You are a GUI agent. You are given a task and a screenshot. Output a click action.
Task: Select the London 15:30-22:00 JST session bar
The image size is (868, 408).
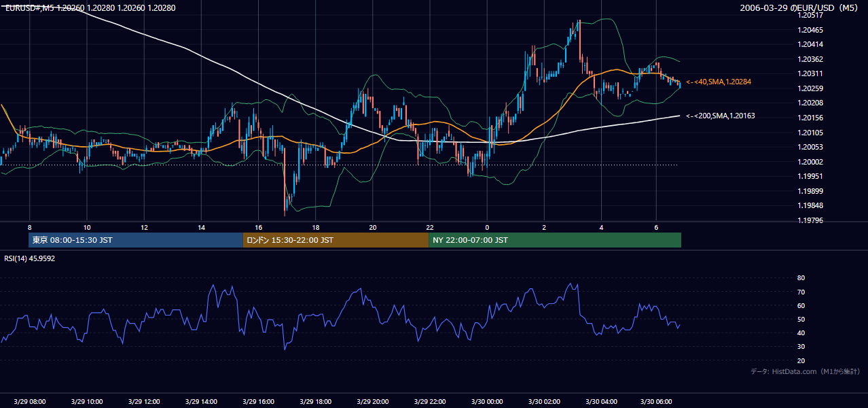tap(336, 240)
